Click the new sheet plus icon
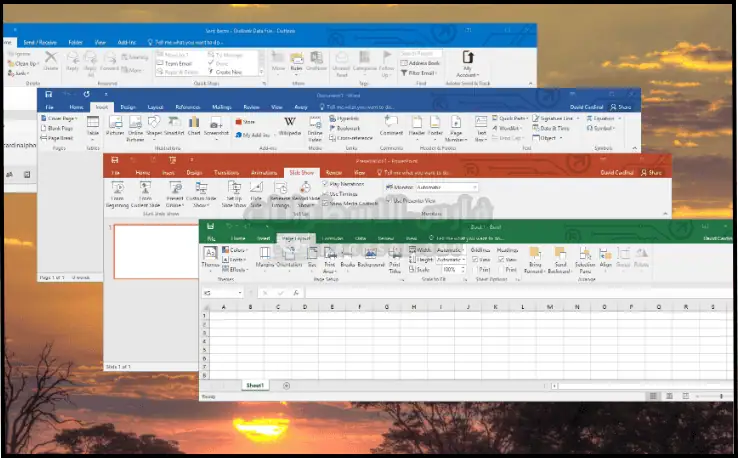738x458 pixels. (287, 385)
